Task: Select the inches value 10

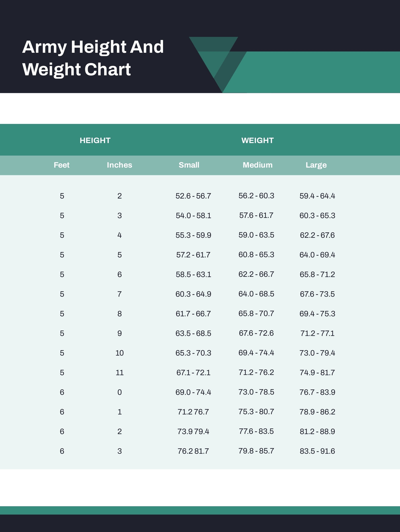Action: coord(119,353)
